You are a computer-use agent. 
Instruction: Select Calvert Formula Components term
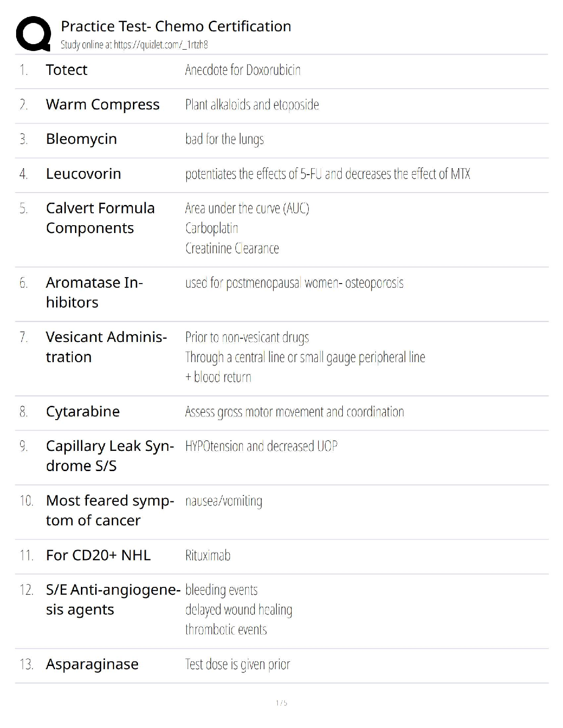click(x=100, y=218)
